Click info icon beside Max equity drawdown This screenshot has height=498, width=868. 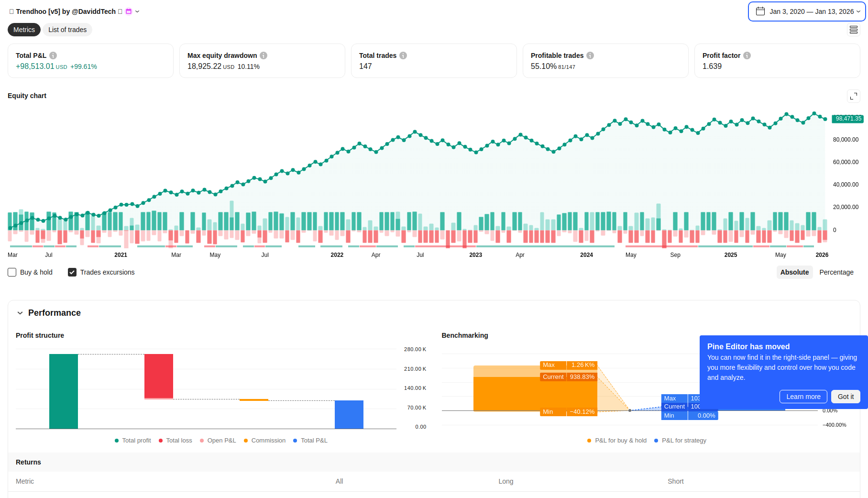click(x=264, y=55)
